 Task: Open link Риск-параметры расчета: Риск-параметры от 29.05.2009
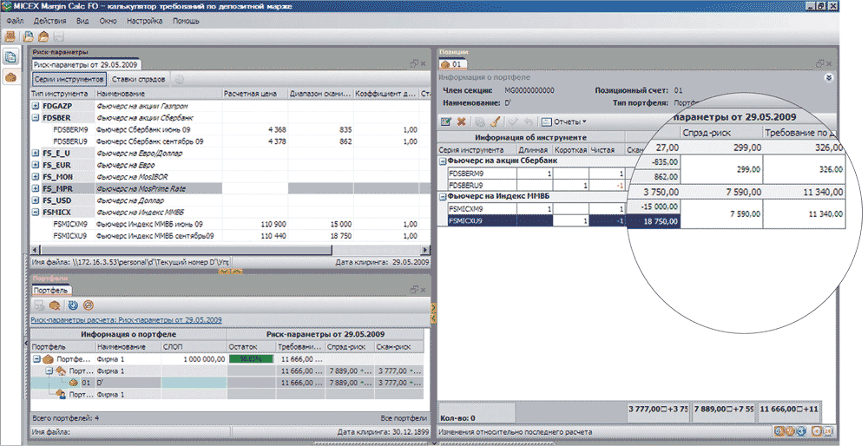tap(126, 320)
